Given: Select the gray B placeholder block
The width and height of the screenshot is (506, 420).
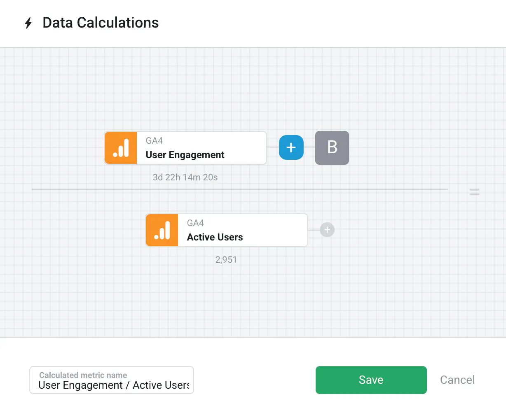Looking at the screenshot, I should point(332,148).
